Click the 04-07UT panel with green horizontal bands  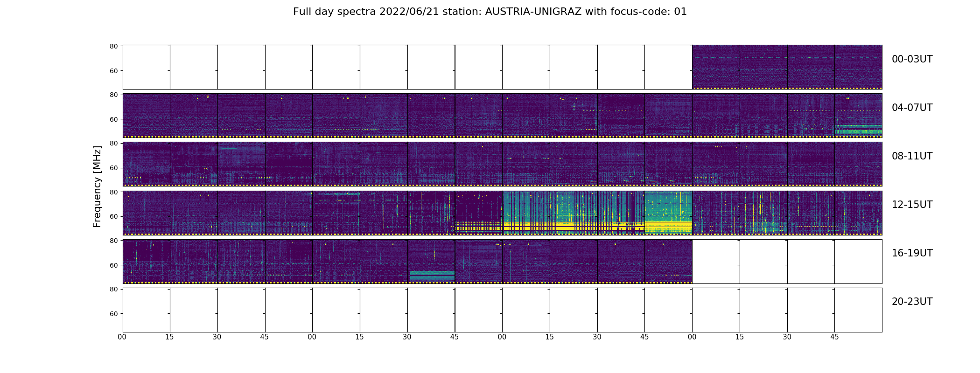(858, 116)
